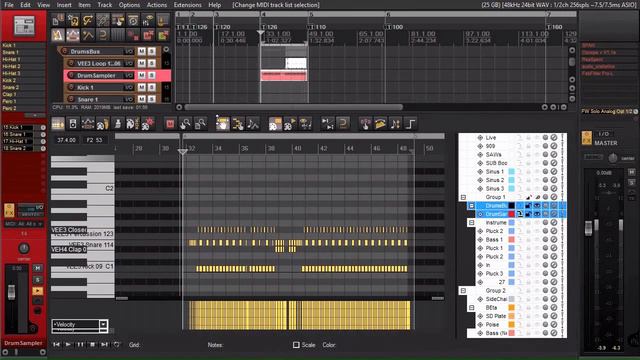Viewport: 640px width, 360px height.
Task: Click the piano keys view icon in MIDI editor
Action: click(58, 124)
